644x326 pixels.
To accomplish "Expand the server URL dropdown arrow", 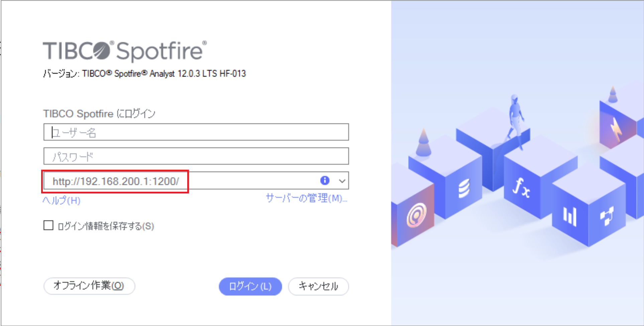I will [x=342, y=181].
